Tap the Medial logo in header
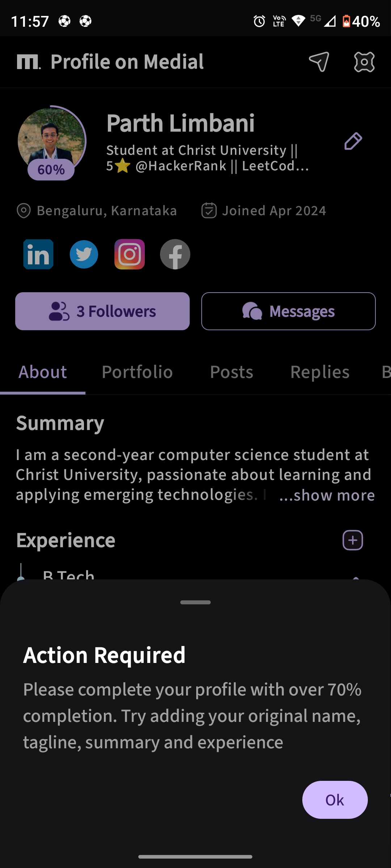This screenshot has height=868, width=391. 29,62
